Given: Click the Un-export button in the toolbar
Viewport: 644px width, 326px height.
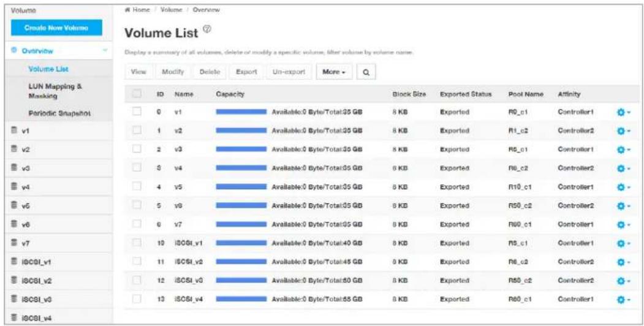Looking at the screenshot, I should (x=289, y=72).
